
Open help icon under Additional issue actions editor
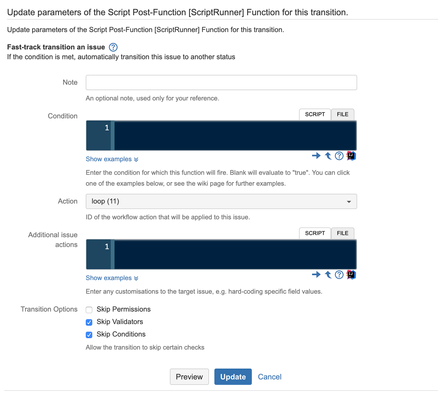[339, 274]
